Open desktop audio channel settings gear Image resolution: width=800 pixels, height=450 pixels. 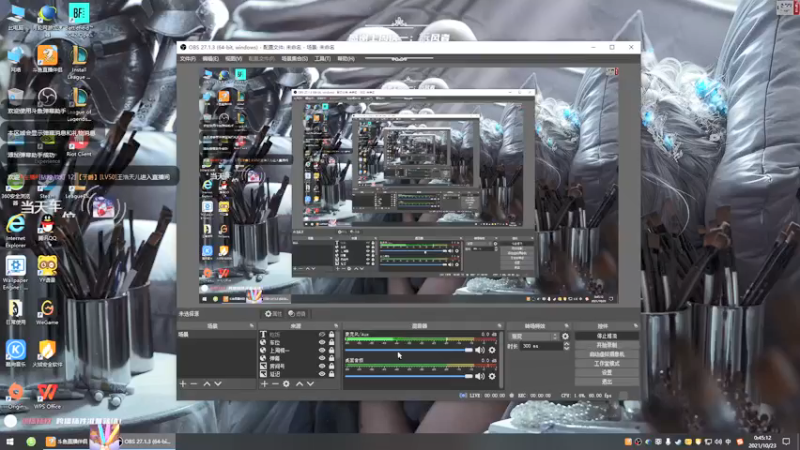pos(492,377)
